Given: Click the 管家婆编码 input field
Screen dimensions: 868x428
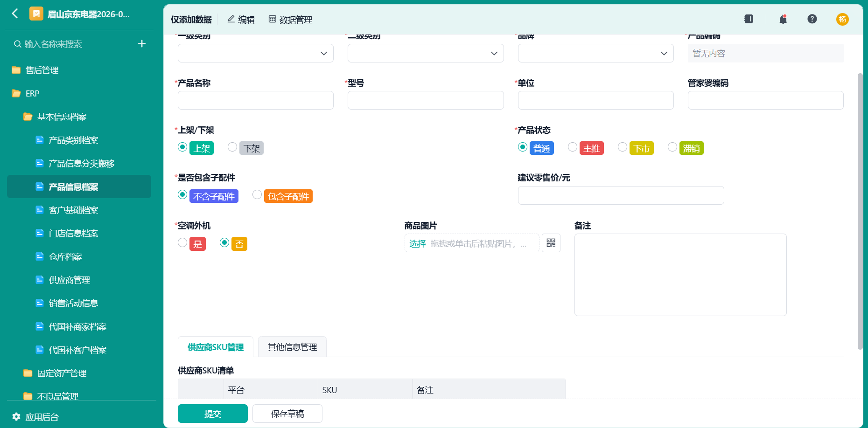Looking at the screenshot, I should point(766,100).
